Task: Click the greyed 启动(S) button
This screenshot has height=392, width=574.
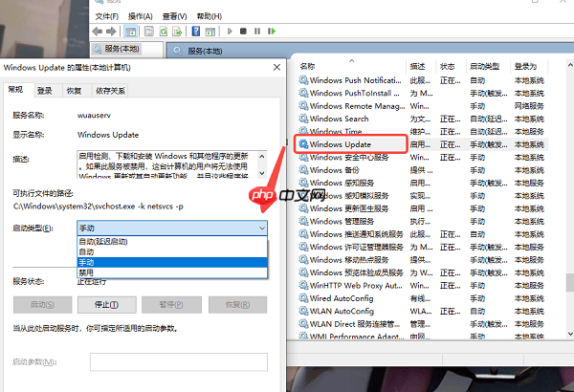Action: (42, 305)
